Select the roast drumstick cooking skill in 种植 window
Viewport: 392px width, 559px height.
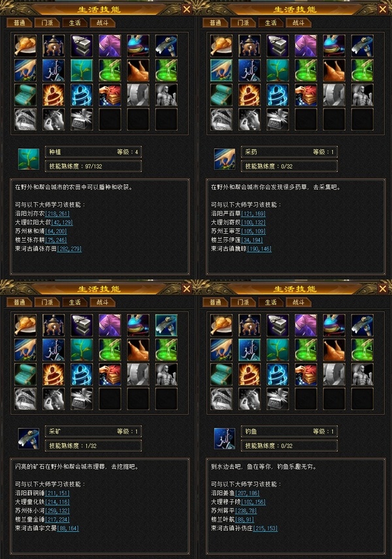click(25, 46)
